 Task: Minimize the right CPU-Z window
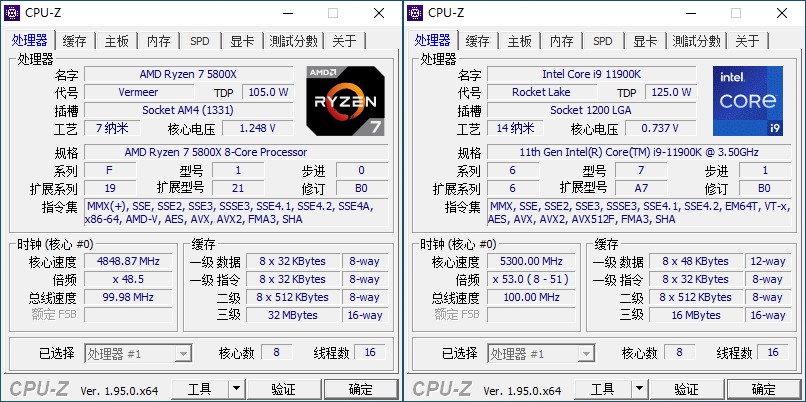point(690,13)
